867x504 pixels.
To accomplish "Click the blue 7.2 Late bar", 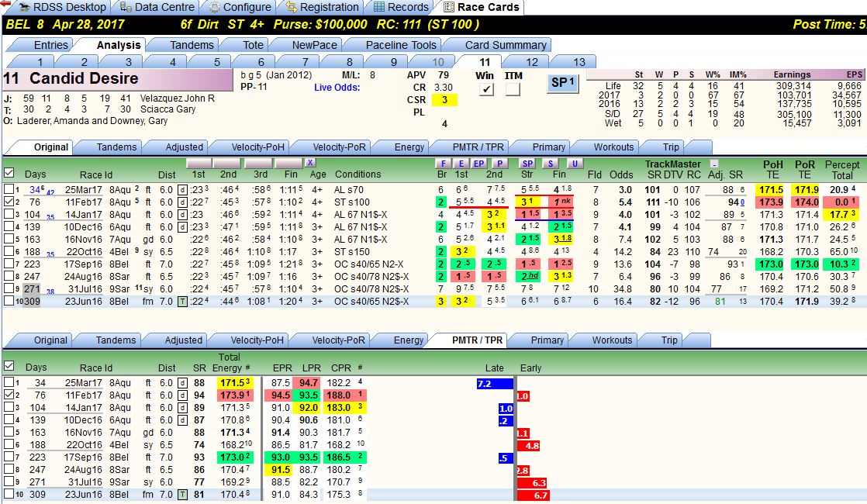I will click(495, 384).
